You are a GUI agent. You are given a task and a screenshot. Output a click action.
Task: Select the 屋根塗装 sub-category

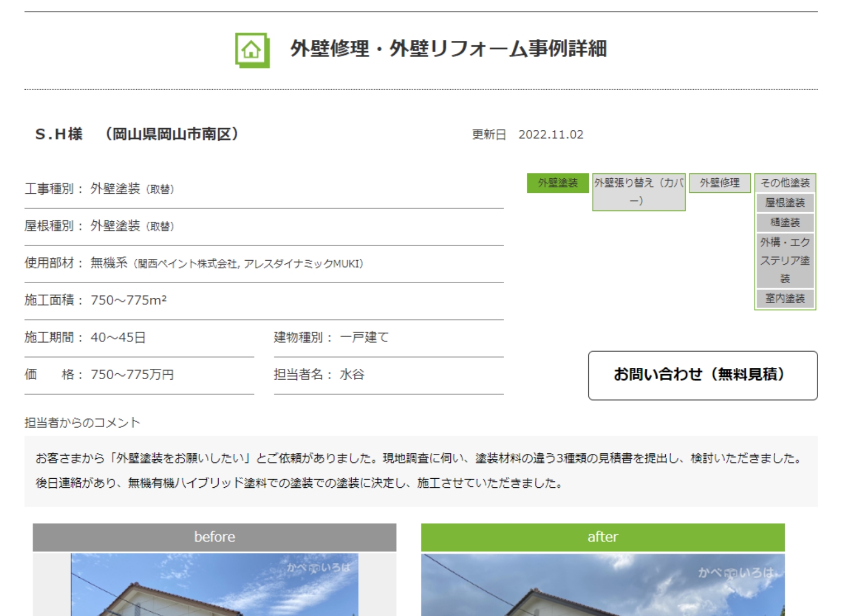point(785,203)
